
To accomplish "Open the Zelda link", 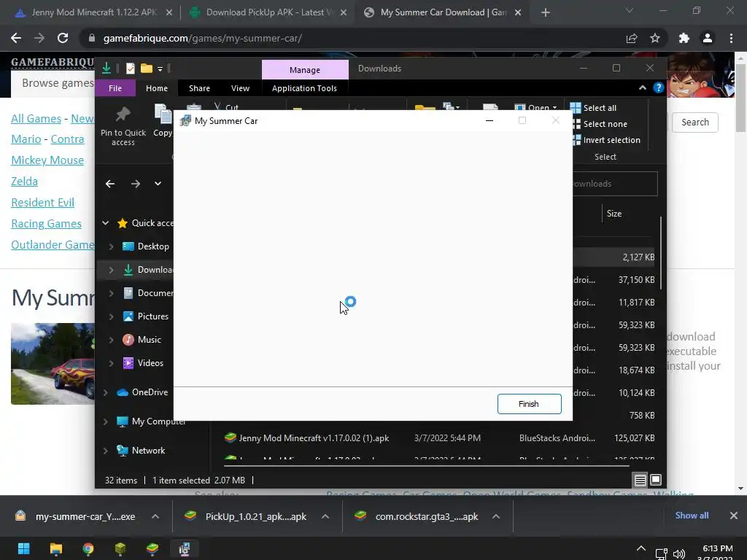I will point(24,182).
